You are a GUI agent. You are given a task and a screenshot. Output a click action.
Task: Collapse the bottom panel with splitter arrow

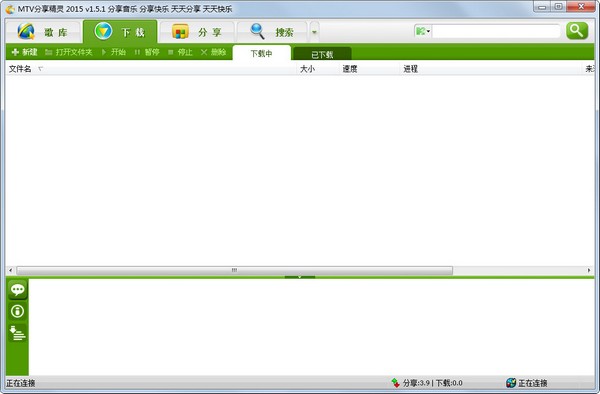[300, 277]
